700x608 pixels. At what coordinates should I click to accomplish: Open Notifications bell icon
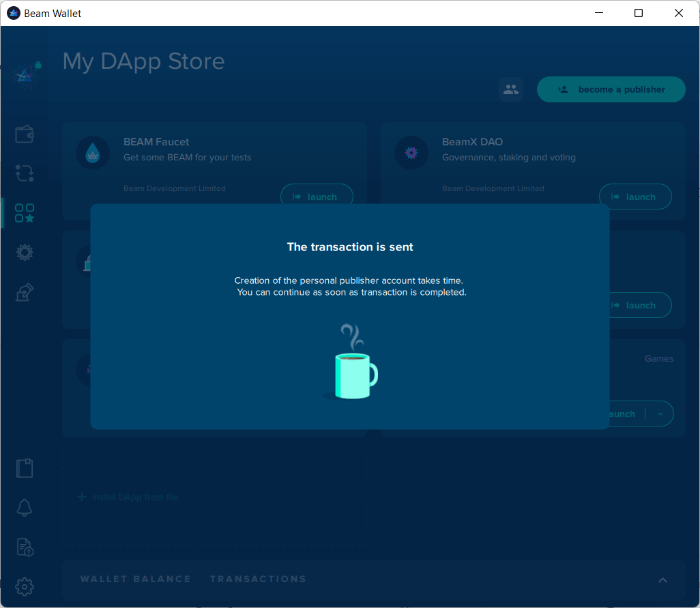25,508
